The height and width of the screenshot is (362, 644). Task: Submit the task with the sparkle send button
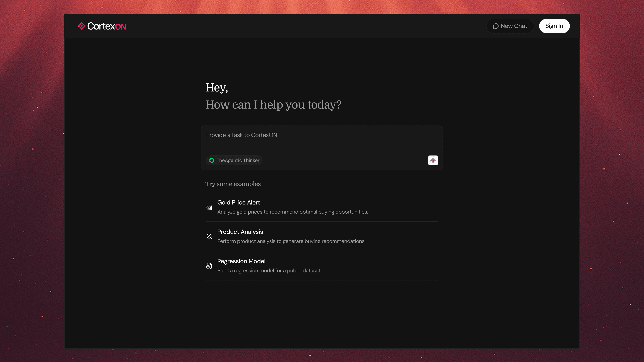point(433,160)
